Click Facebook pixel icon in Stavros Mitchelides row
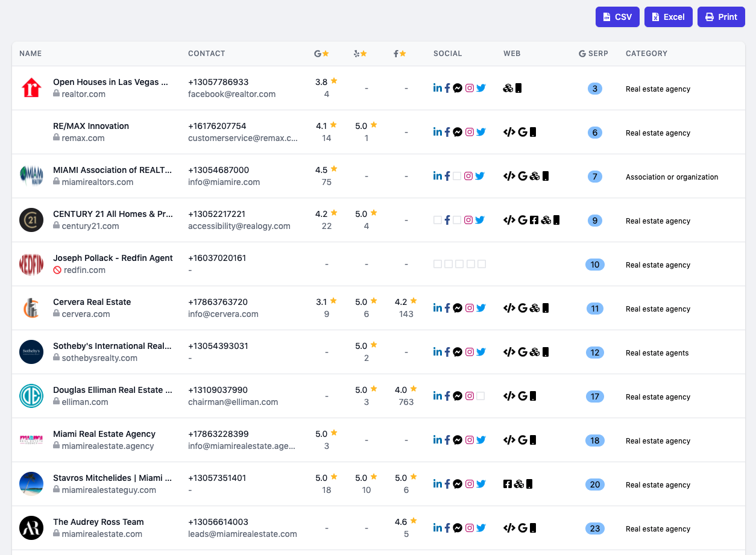756x555 pixels. 508,484
